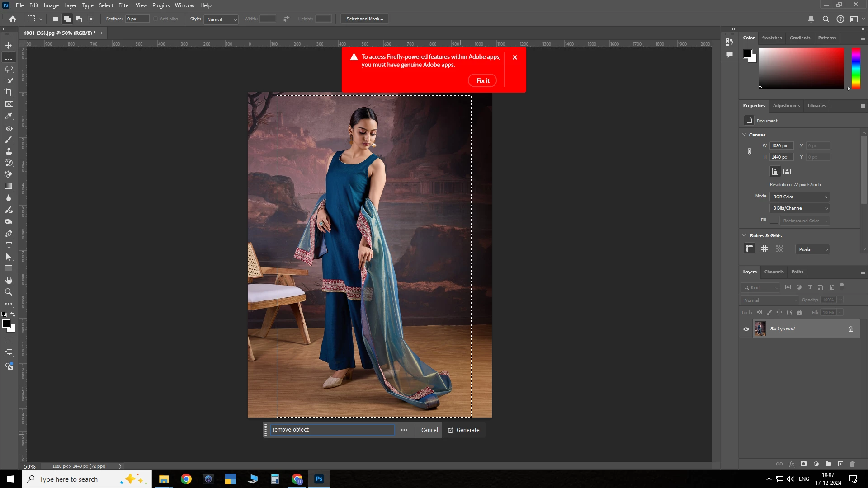Click the hue spectrum slider
Viewport: 868px width, 488px height.
(x=856, y=69)
